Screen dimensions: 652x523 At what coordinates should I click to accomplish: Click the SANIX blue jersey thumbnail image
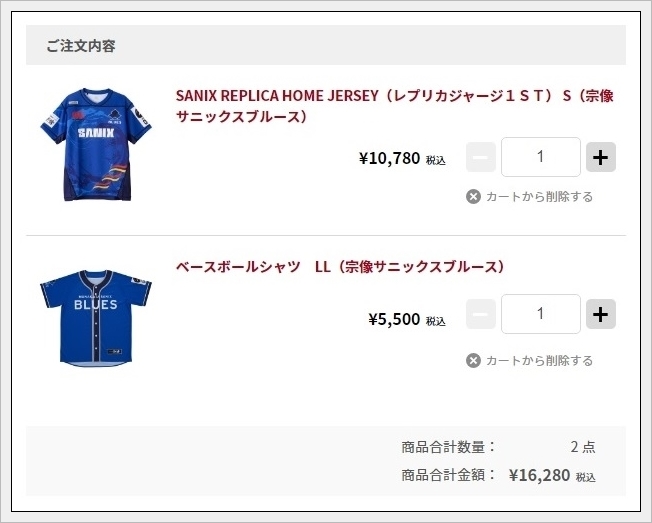pyautogui.click(x=97, y=145)
